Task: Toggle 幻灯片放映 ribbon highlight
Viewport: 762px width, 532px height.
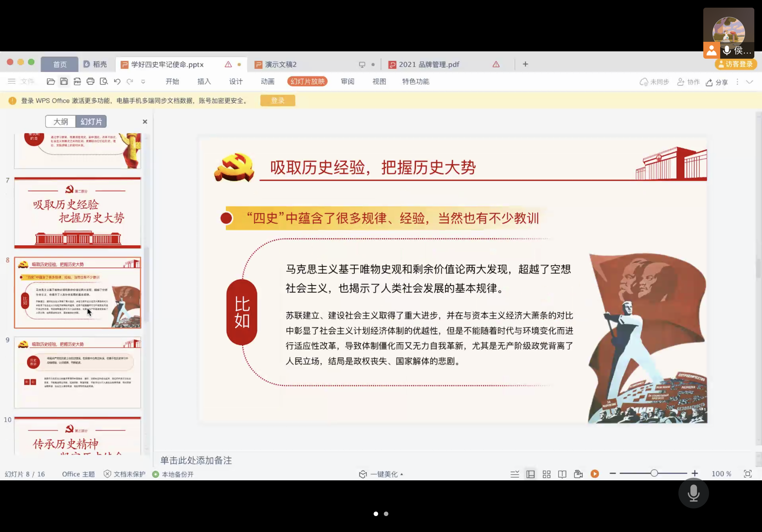Action: (307, 81)
